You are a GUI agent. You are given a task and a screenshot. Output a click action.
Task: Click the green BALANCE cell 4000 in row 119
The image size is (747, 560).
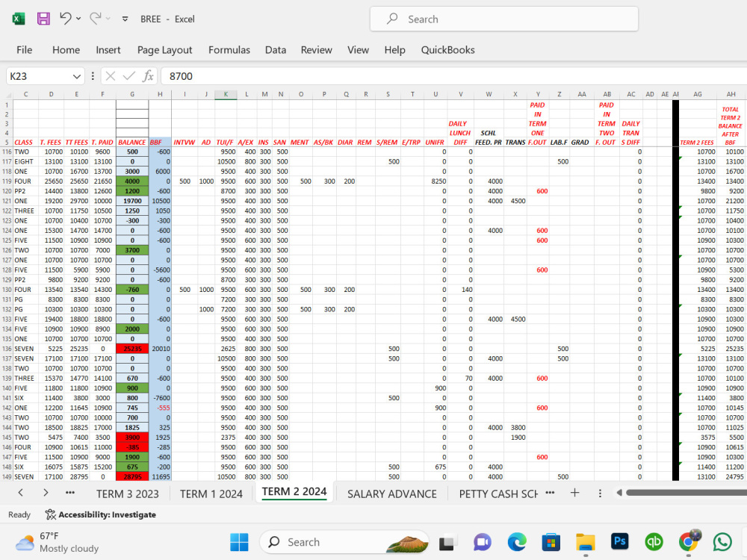click(x=132, y=181)
